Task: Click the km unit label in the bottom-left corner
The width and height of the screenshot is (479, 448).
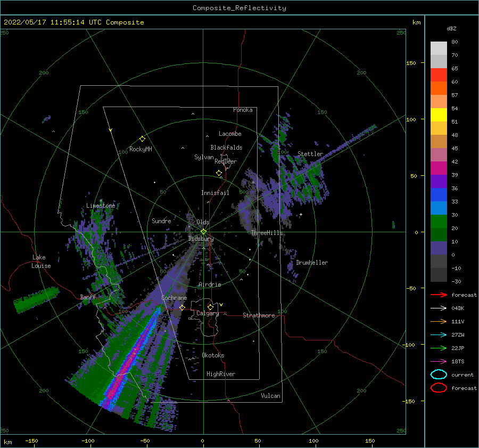Action: pos(8,442)
